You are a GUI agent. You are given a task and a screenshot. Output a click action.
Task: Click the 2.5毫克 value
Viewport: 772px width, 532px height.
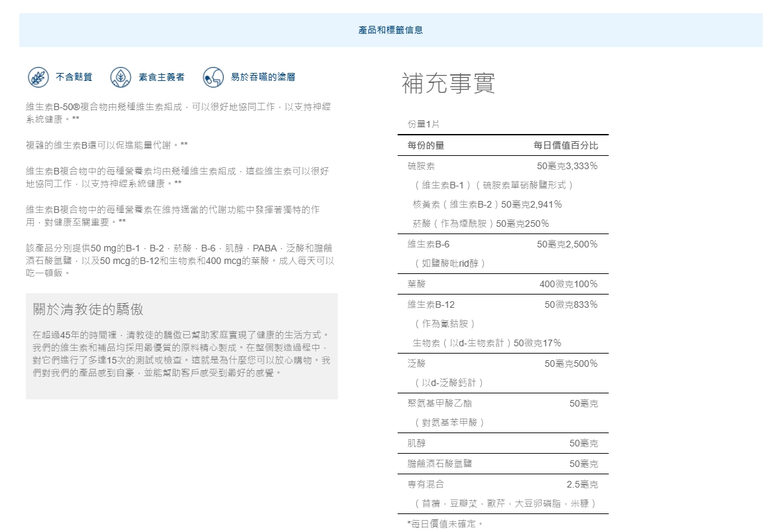(x=582, y=484)
